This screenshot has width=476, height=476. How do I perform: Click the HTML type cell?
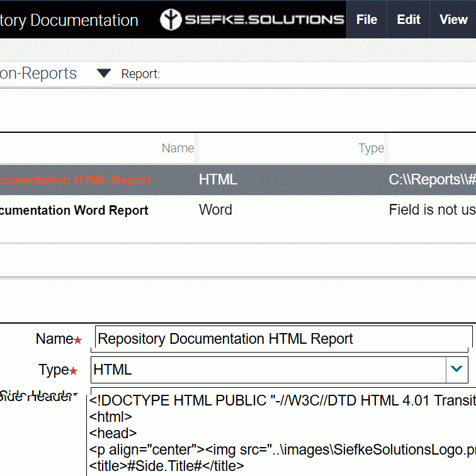tap(218, 179)
